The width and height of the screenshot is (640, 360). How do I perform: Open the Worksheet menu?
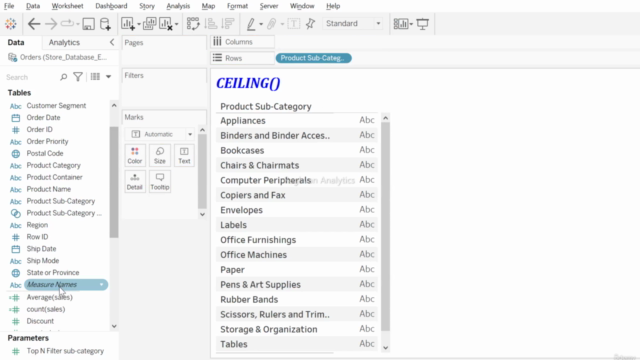click(67, 6)
